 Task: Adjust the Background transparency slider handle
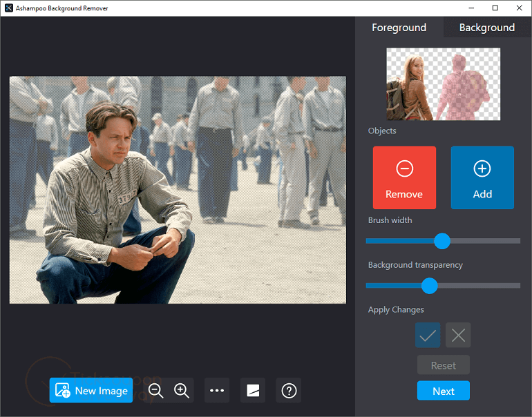click(430, 286)
